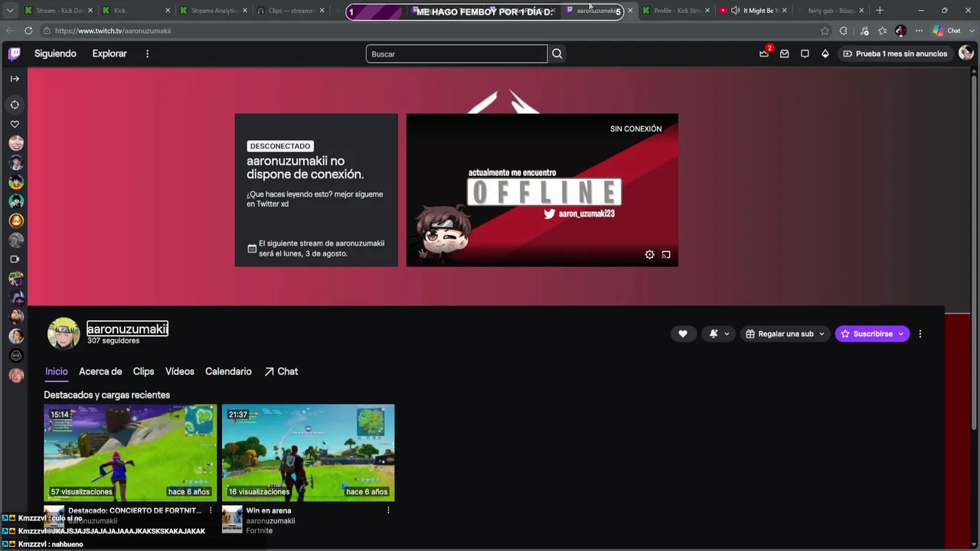Switch to the Vídeos tab
The height and width of the screenshot is (551, 980).
(180, 371)
